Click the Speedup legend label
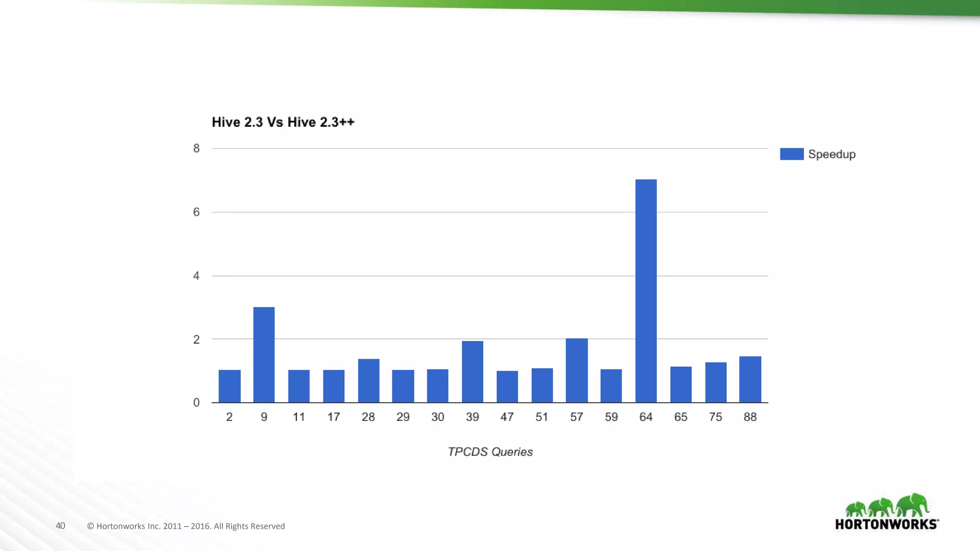The image size is (980, 551). click(832, 154)
